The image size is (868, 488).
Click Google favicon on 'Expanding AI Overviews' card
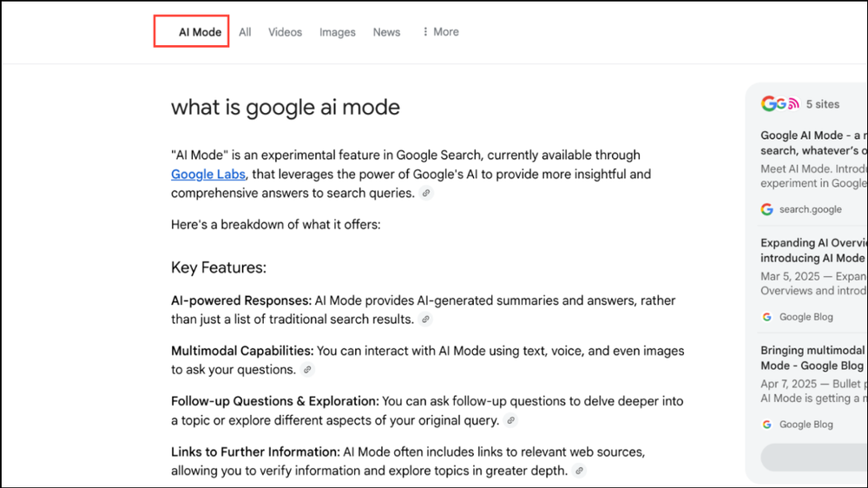tap(766, 317)
